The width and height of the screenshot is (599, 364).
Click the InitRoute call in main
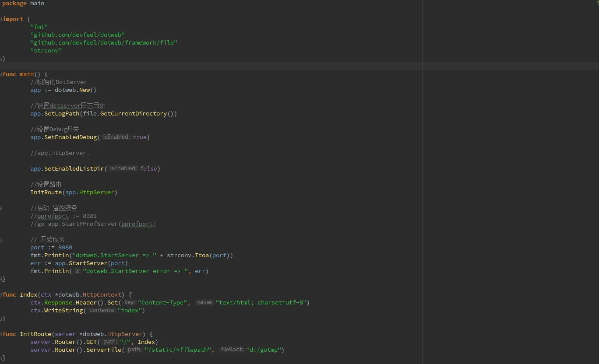[x=46, y=192]
